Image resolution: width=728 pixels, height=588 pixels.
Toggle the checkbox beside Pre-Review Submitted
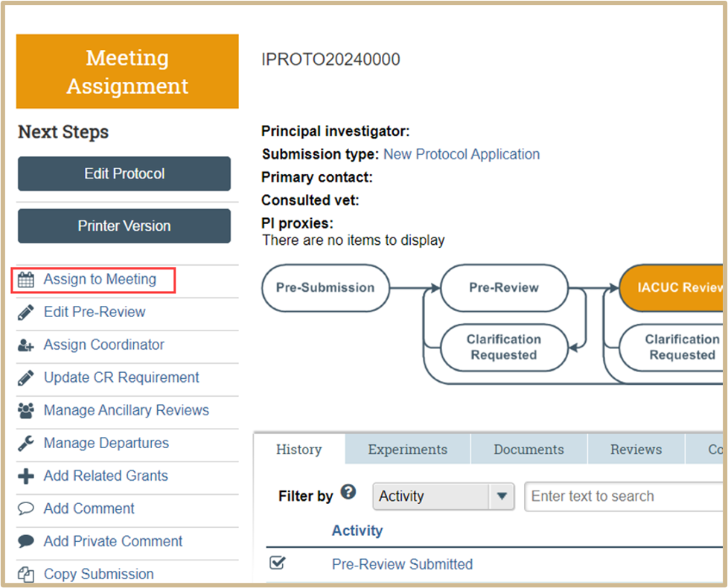pyautogui.click(x=277, y=563)
